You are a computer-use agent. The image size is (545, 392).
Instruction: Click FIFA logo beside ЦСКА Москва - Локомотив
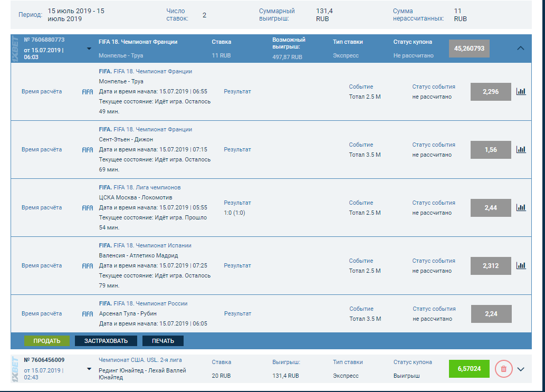click(88, 208)
